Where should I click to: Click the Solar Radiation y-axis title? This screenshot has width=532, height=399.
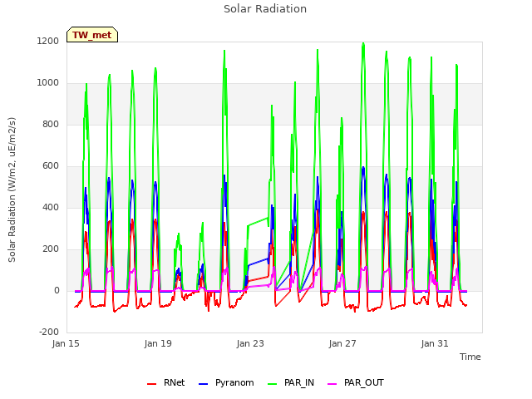(12, 190)
